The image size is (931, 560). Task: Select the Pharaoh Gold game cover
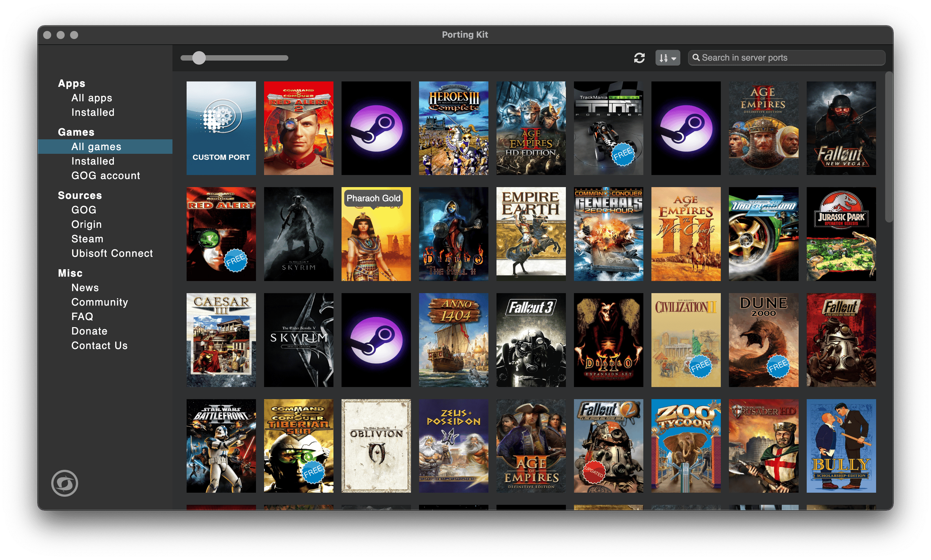tap(376, 234)
